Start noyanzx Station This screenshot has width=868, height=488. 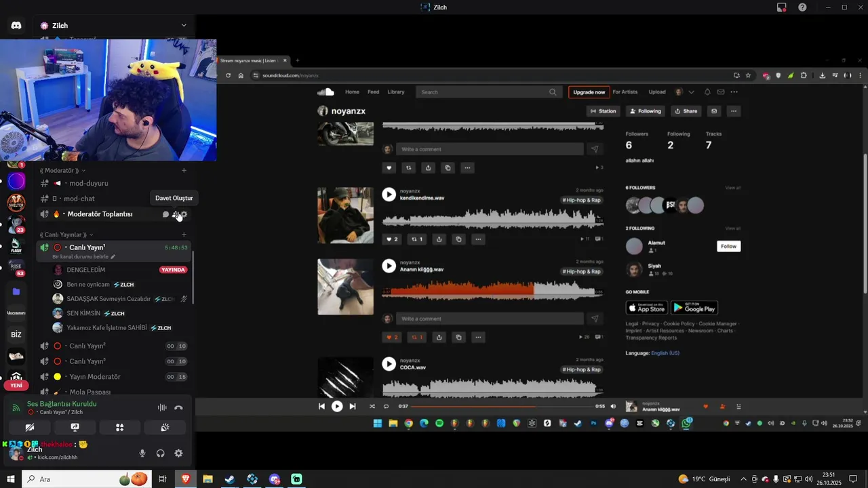603,111
